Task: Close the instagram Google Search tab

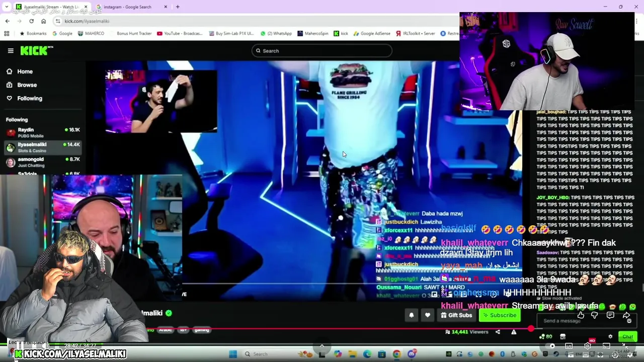Action: point(166,7)
